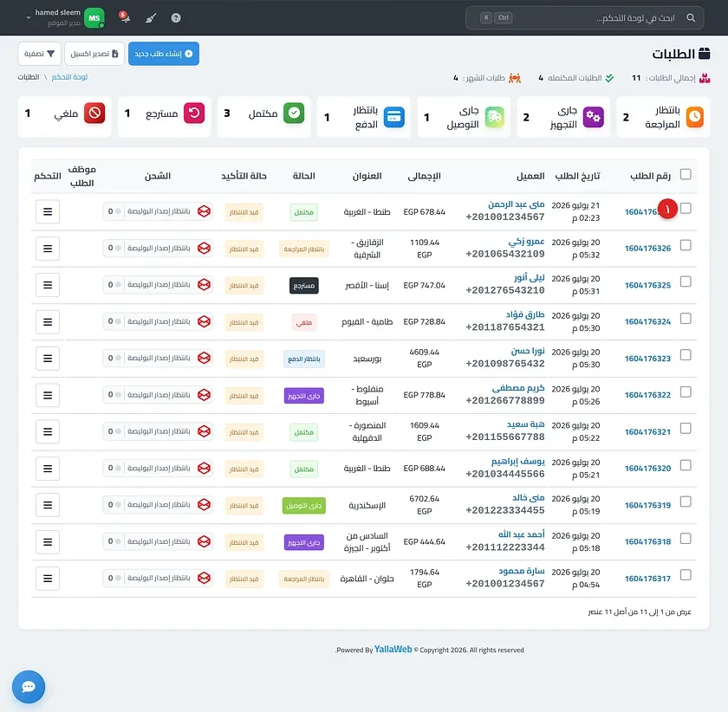Screen dimensions: 728x712
Task: Click the green completed (مكتمل) check icon
Action: (x=294, y=113)
